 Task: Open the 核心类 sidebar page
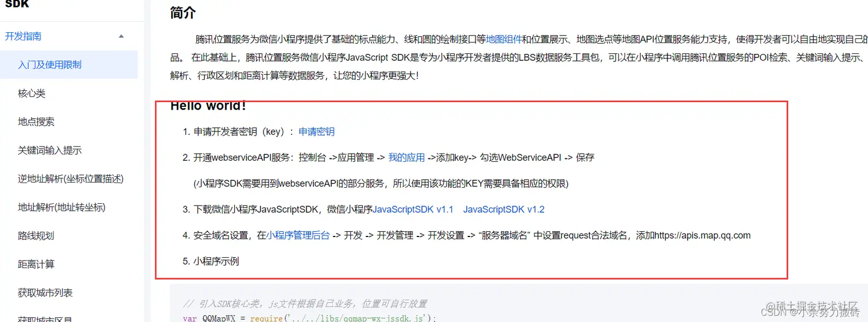32,93
